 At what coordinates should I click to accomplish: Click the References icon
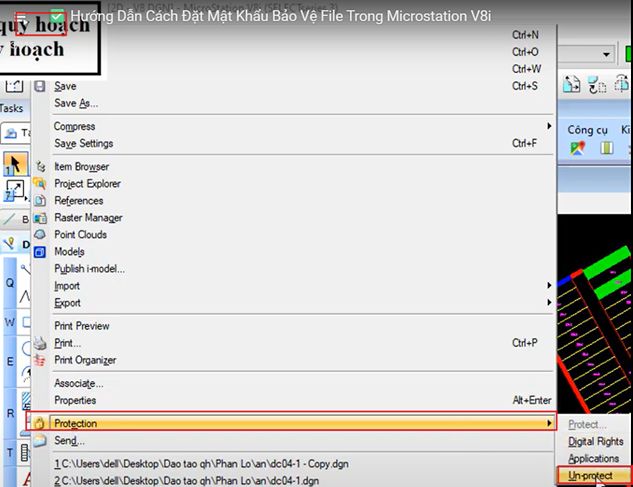(40, 200)
